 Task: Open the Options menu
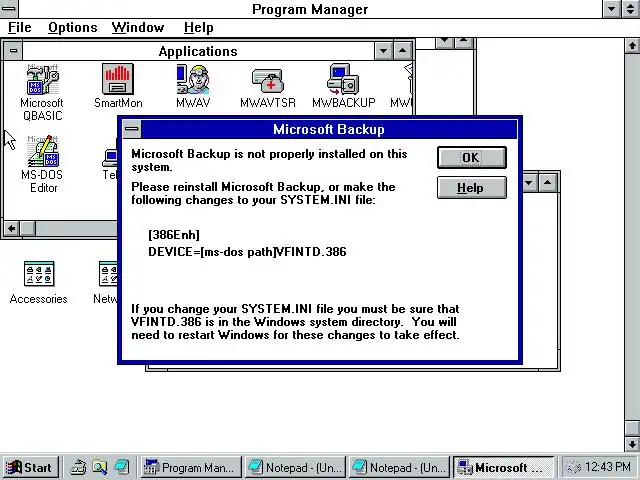[x=73, y=28]
